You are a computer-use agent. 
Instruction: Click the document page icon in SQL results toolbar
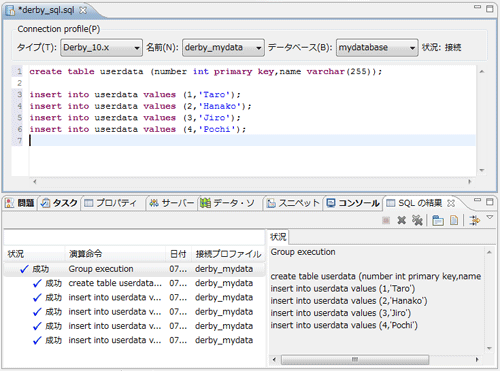(x=454, y=220)
